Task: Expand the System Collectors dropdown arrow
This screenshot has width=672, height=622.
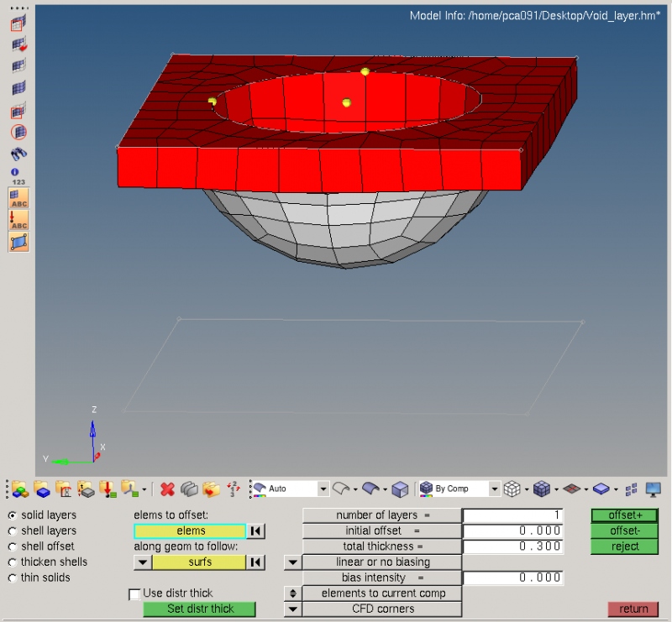Action: [x=144, y=489]
